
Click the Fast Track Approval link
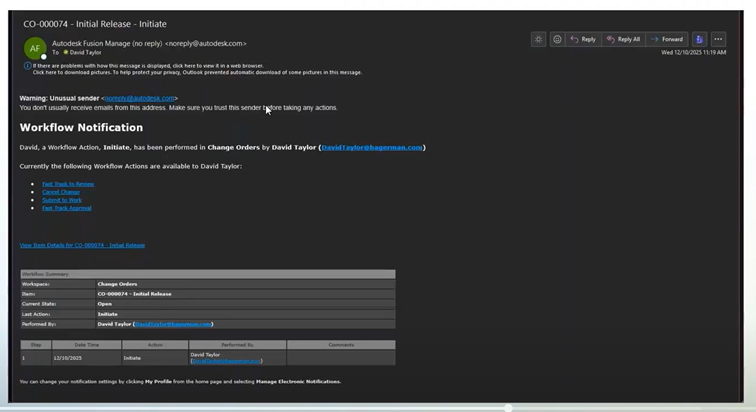click(67, 208)
